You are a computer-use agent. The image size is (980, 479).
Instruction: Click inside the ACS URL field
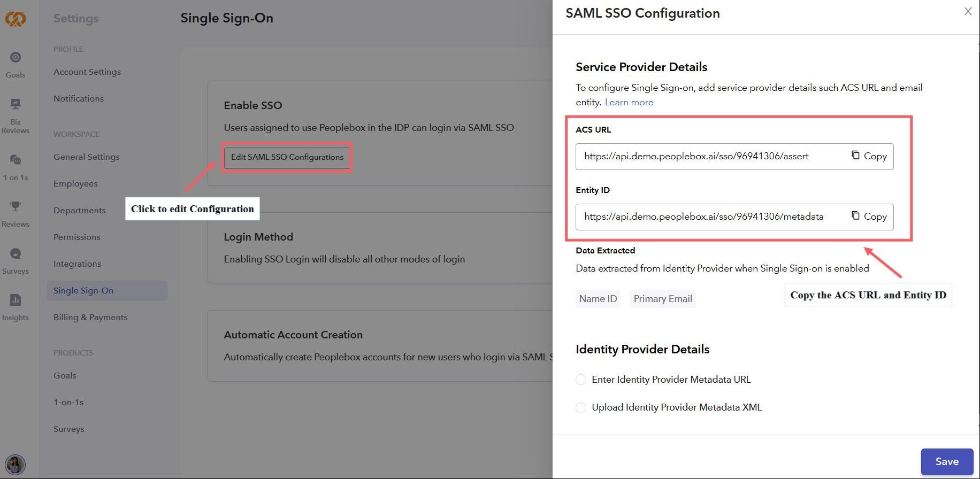(x=706, y=157)
